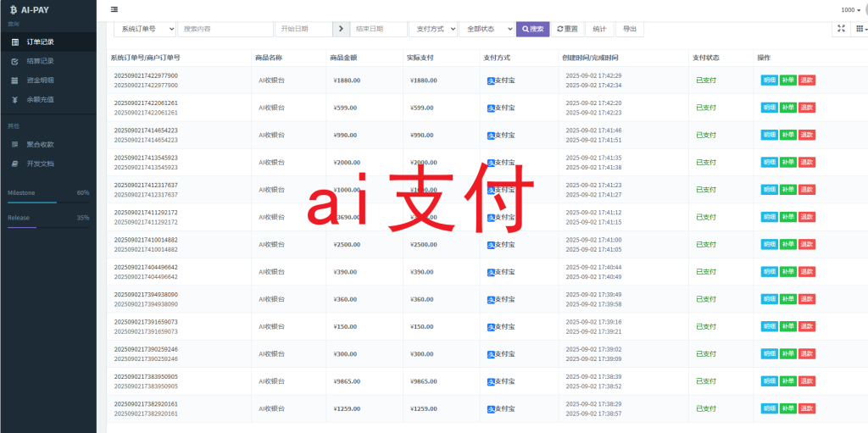
Task: Click the 导出 export button
Action: 630,29
